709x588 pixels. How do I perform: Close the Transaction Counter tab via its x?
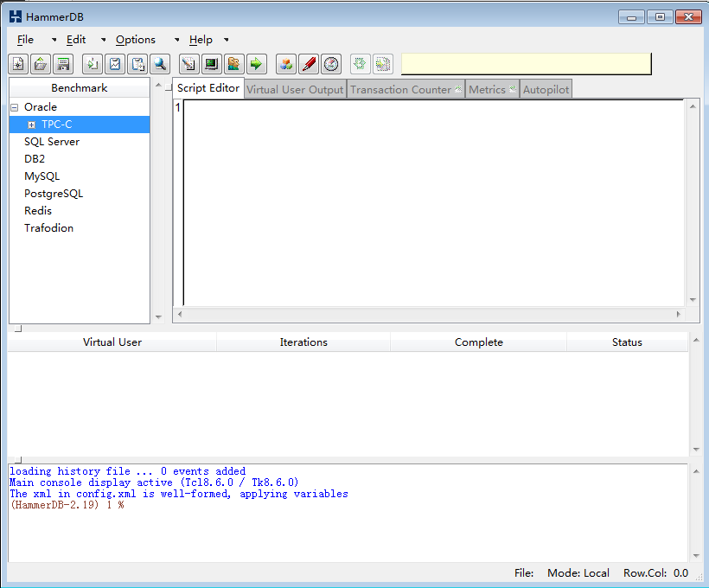(x=458, y=89)
